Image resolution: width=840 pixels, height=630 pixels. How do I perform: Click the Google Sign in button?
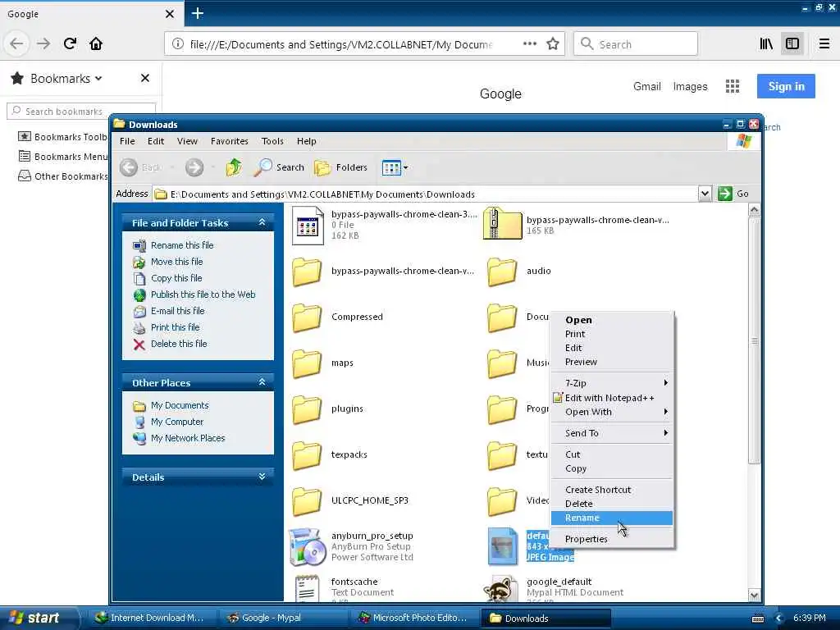786,86
